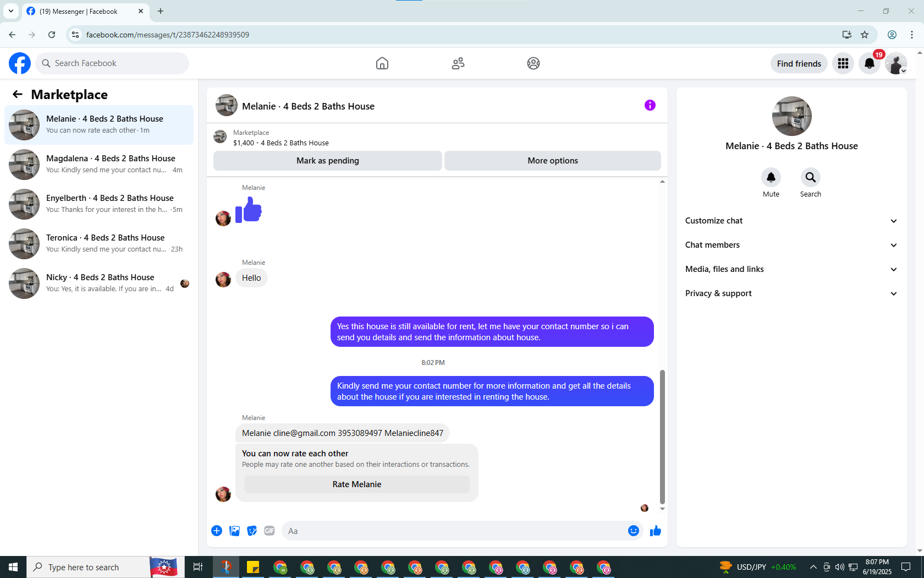Install app icon in the address bar
The width and height of the screenshot is (924, 578).
[x=847, y=35]
